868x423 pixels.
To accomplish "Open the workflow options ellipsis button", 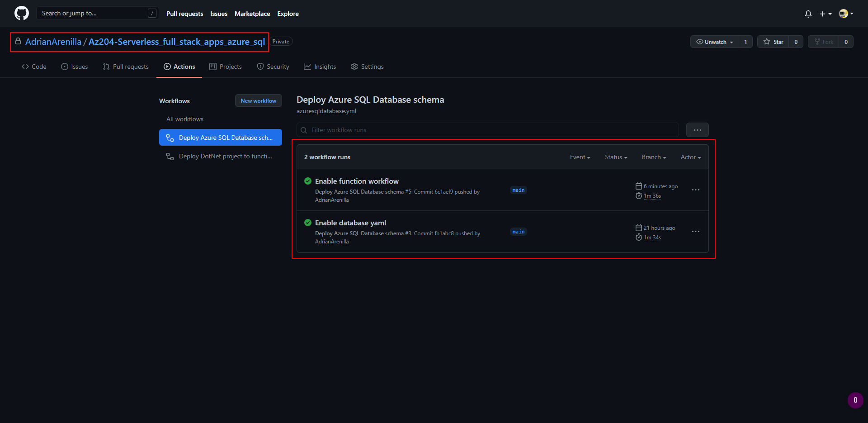I will tap(698, 130).
